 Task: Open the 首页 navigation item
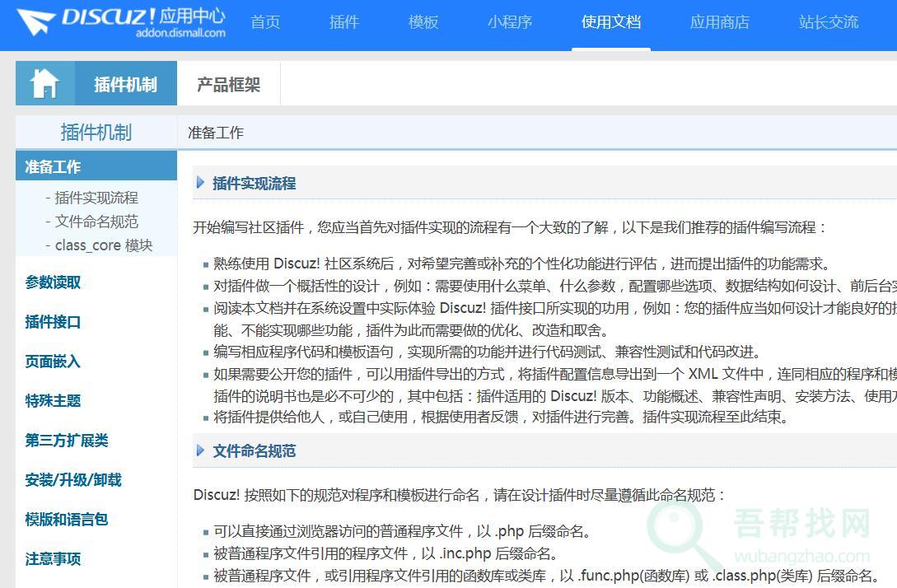tap(265, 22)
